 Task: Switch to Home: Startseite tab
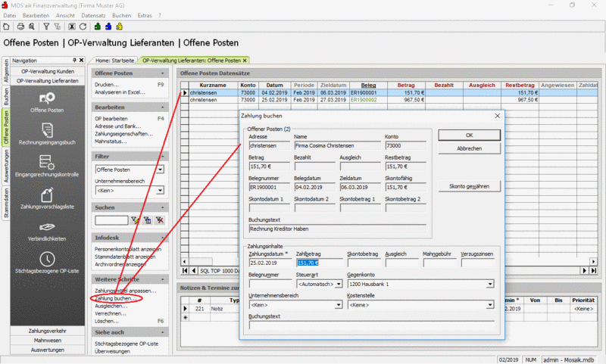(x=115, y=61)
